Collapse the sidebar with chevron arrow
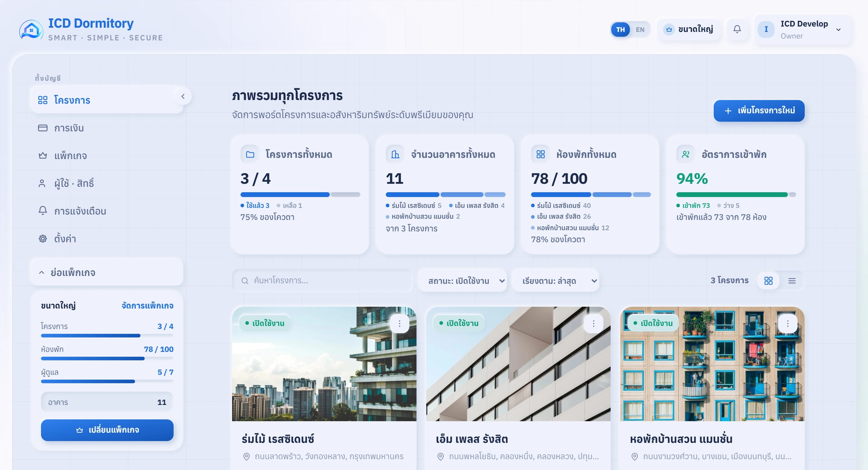 coord(183,96)
